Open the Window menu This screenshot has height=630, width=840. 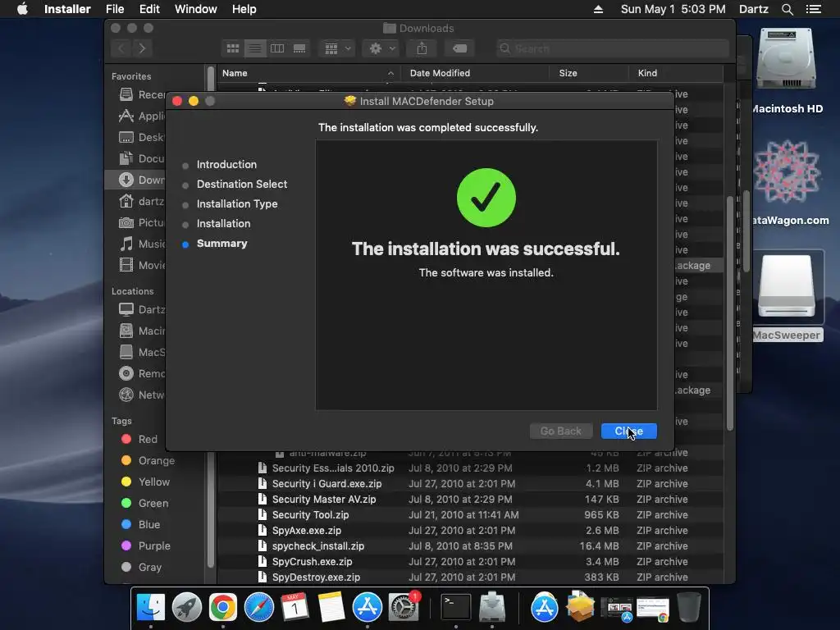coord(195,9)
